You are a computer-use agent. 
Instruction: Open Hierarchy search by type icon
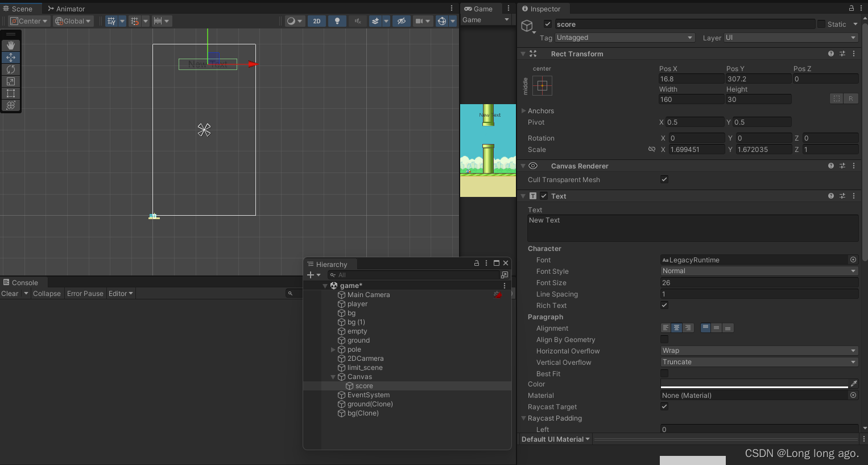(505, 275)
